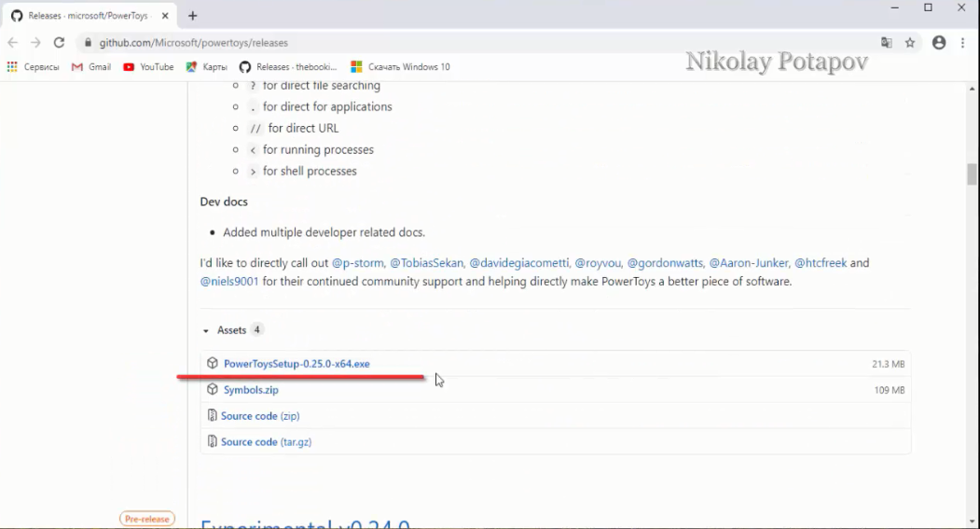The image size is (980, 529).
Task: Click the Pre-release label badge
Action: [147, 519]
